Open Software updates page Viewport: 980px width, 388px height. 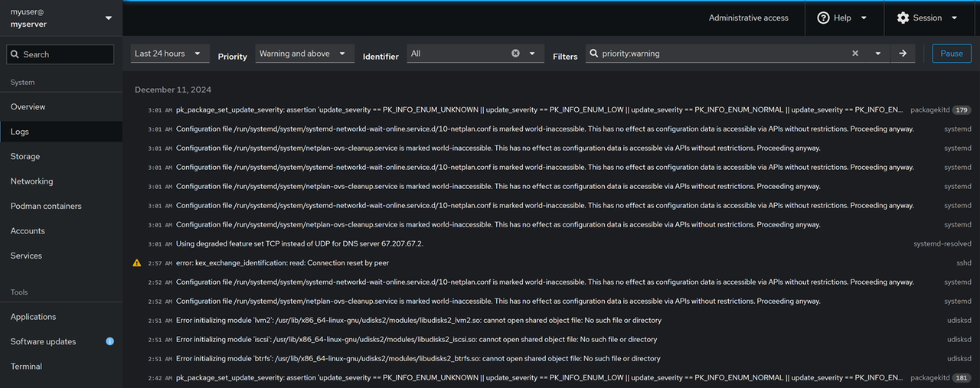[x=61, y=341]
